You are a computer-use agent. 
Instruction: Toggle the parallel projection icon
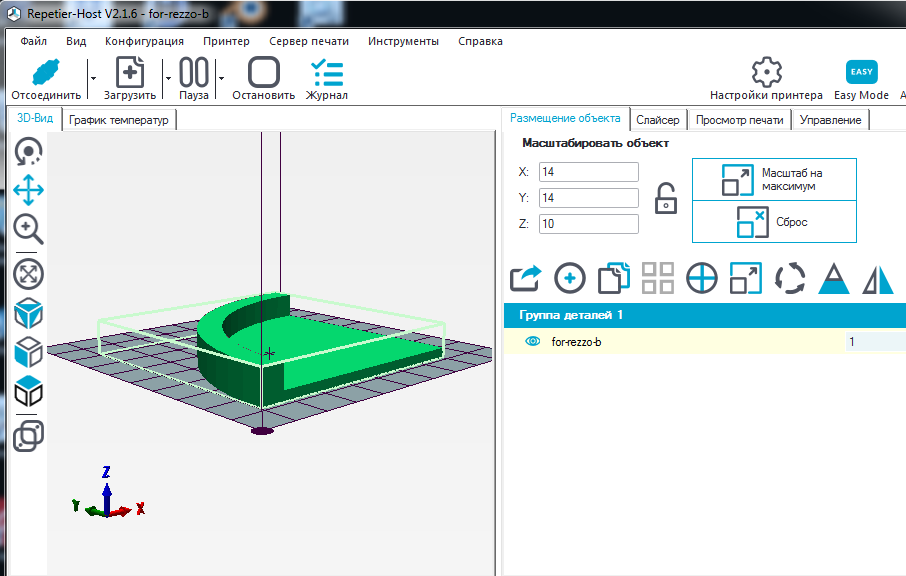click(28, 436)
